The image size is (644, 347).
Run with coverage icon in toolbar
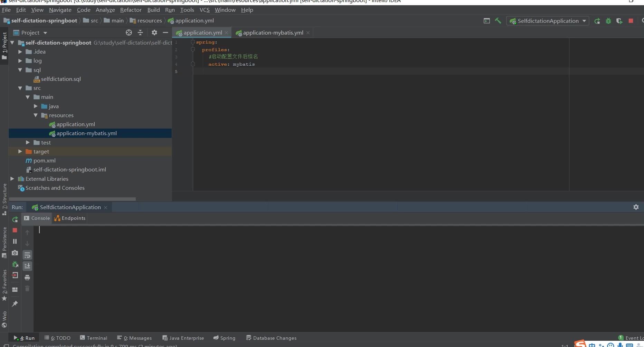pyautogui.click(x=619, y=21)
